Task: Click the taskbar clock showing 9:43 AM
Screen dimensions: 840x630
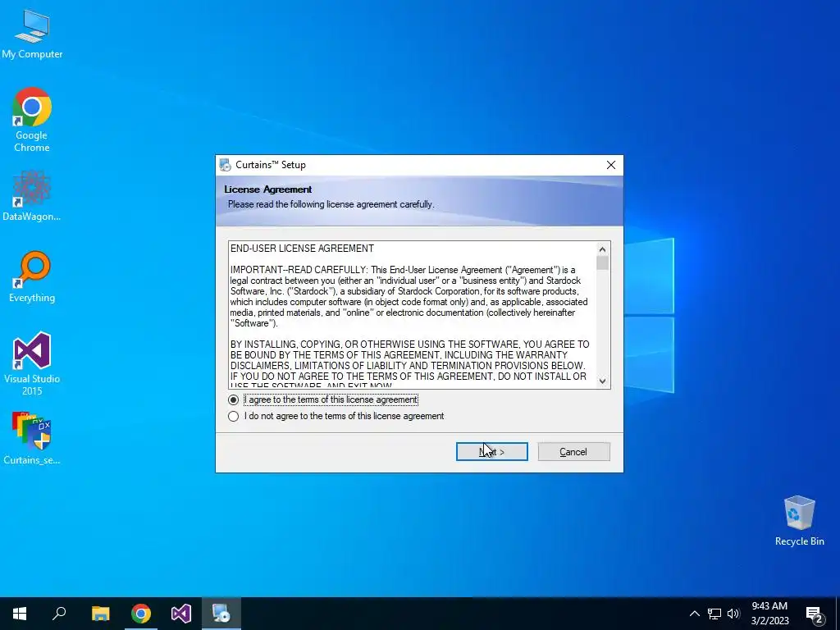Action: click(x=769, y=614)
